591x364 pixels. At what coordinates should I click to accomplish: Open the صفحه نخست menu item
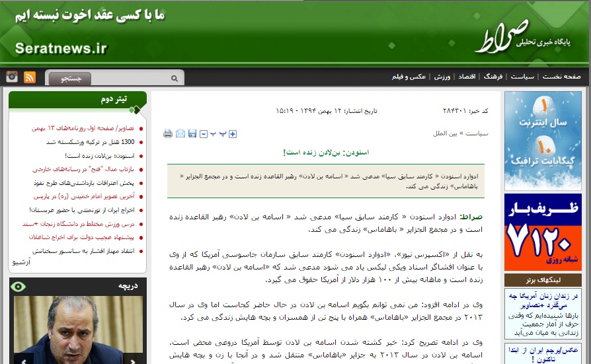tap(561, 77)
